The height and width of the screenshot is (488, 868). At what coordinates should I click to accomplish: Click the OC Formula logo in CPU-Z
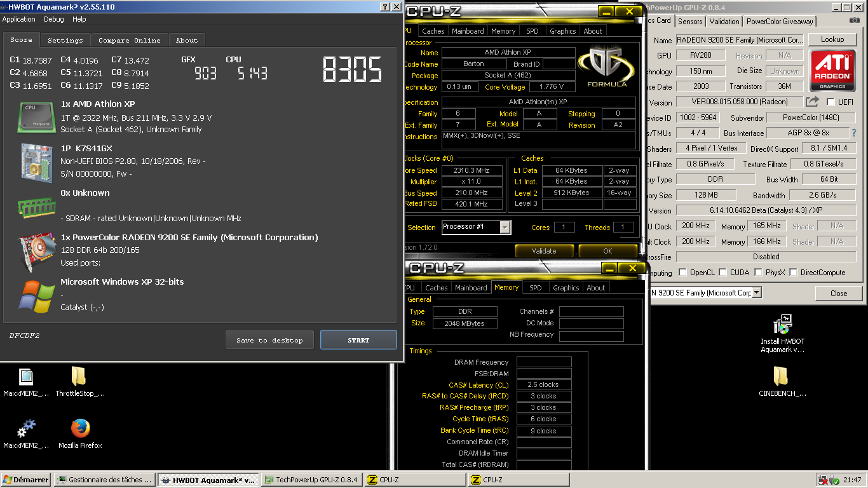pos(605,67)
